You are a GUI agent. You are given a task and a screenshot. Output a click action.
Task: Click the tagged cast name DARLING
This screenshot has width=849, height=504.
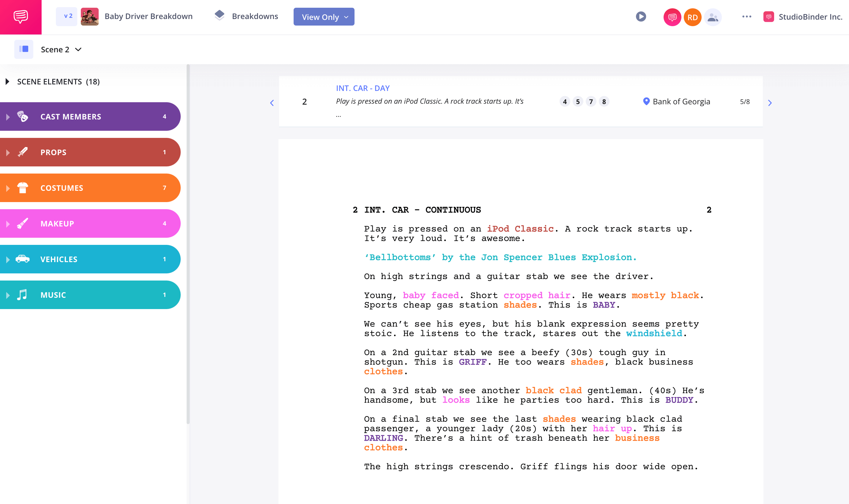coord(383,438)
